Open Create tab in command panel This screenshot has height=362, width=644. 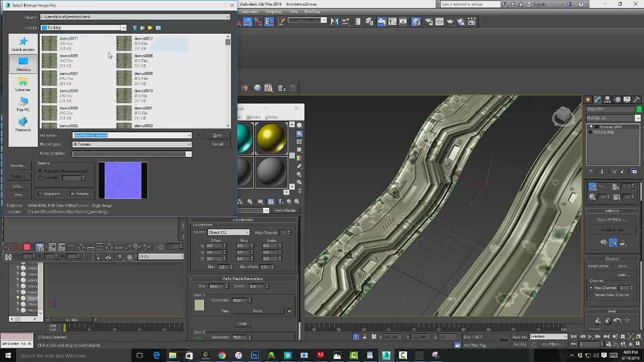[588, 100]
